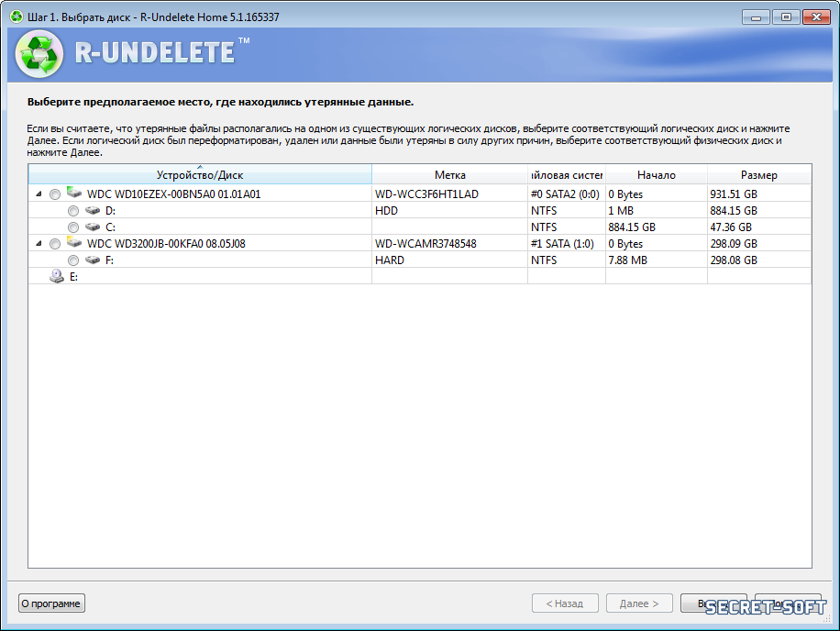This screenshot has height=631, width=840.
Task: Minimize the R-Undelete window
Action: (x=756, y=17)
